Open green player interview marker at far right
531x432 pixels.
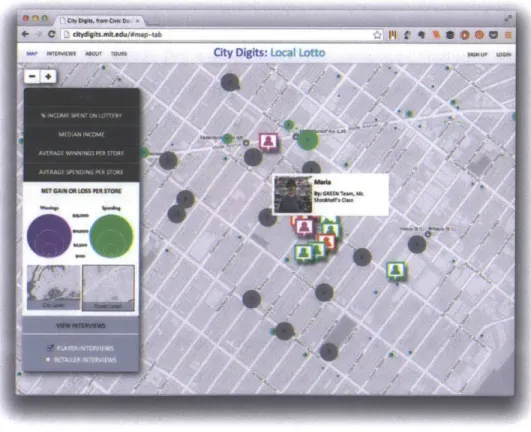pos(396,271)
